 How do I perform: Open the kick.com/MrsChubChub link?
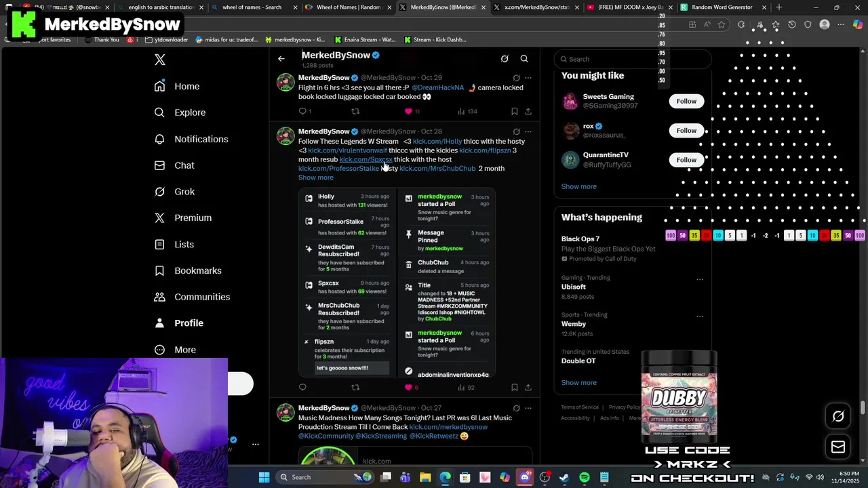coord(437,168)
